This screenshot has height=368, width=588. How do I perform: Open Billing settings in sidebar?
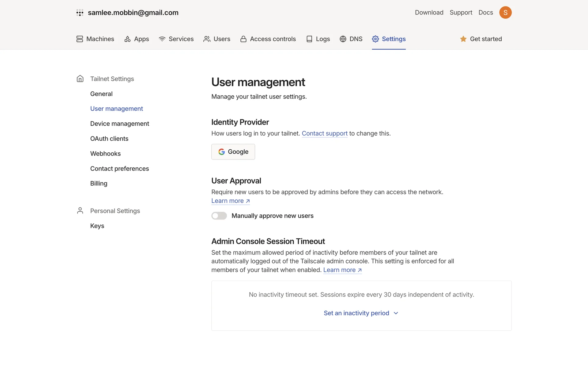[x=99, y=183]
